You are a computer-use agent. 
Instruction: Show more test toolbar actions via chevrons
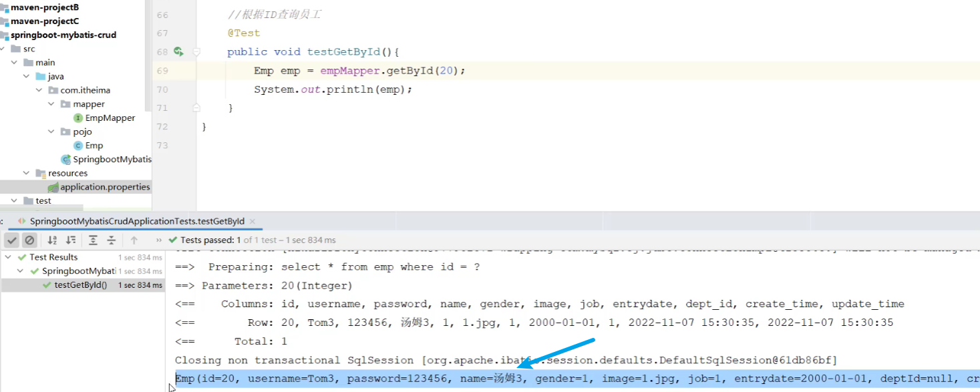pyautogui.click(x=158, y=240)
